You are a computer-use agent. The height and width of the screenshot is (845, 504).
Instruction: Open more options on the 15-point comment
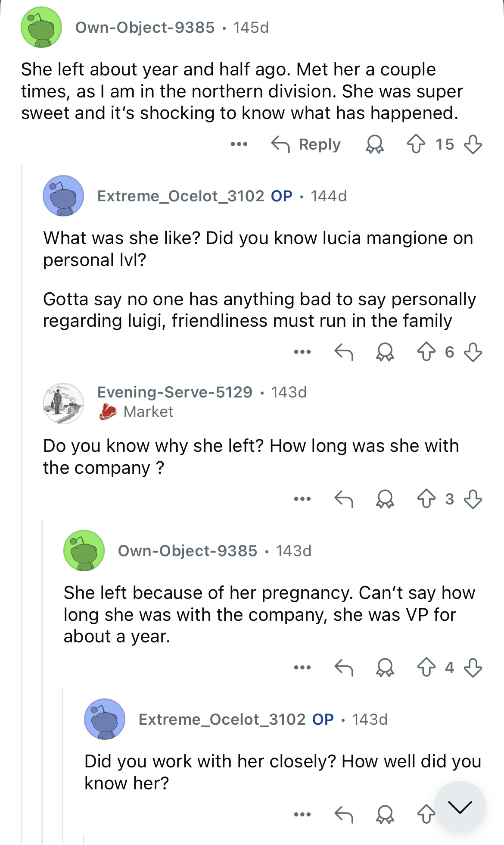pyautogui.click(x=239, y=144)
